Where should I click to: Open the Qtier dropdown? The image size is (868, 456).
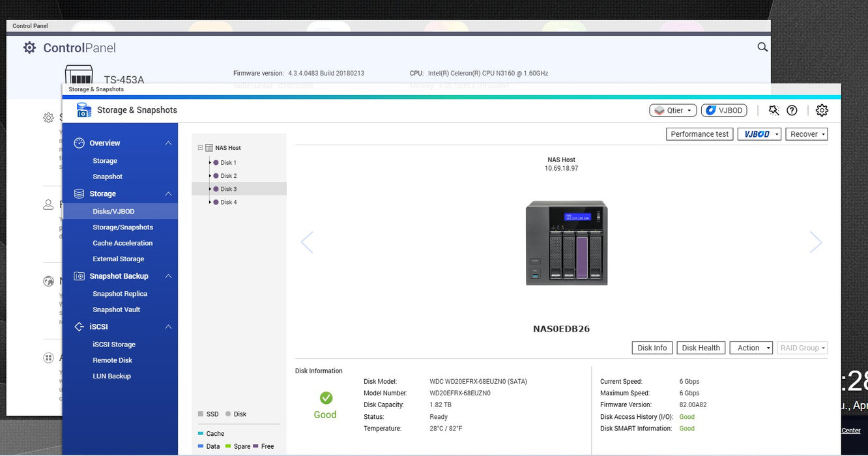pyautogui.click(x=673, y=111)
